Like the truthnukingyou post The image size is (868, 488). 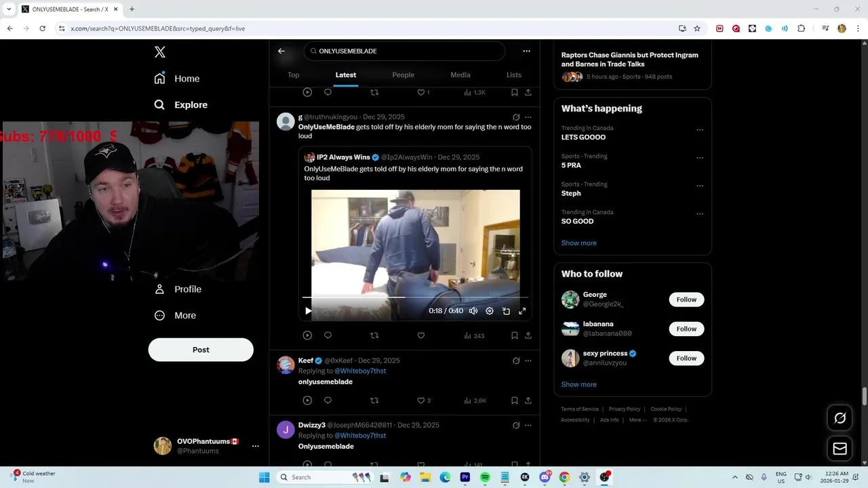click(x=420, y=335)
